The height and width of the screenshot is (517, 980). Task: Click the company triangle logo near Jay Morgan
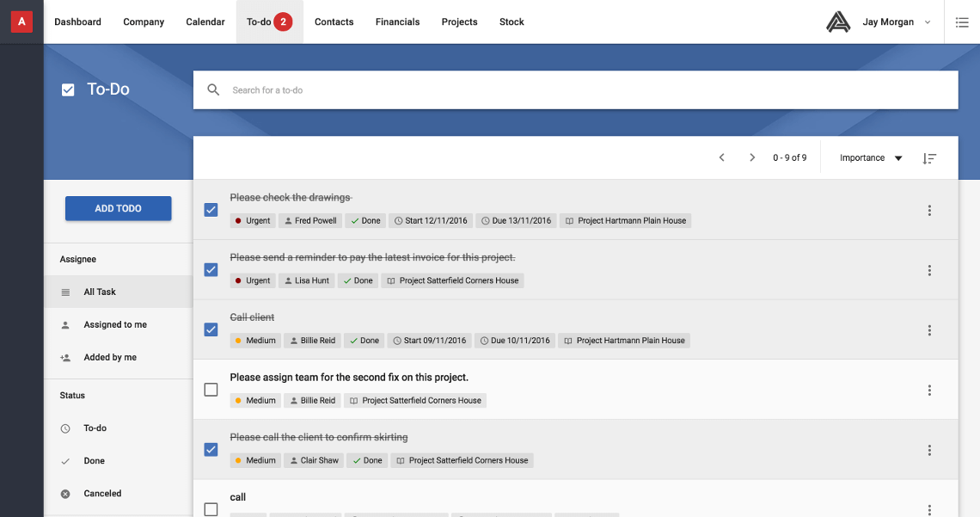[838, 22]
